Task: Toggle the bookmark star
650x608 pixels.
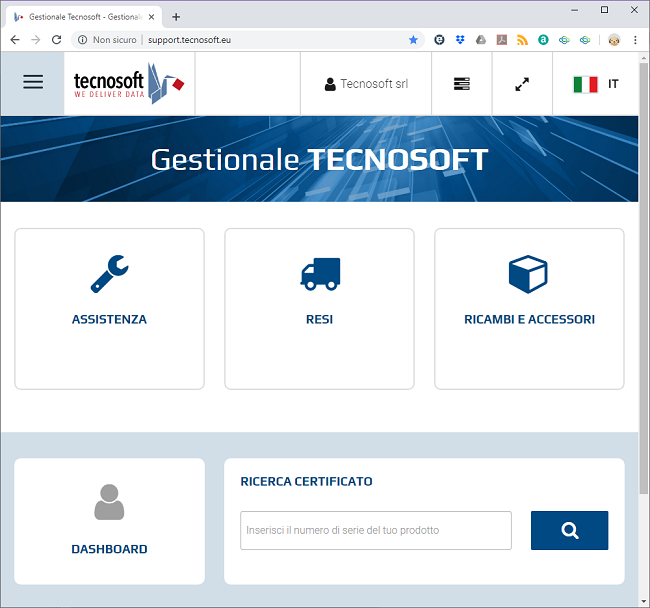Action: click(x=413, y=40)
